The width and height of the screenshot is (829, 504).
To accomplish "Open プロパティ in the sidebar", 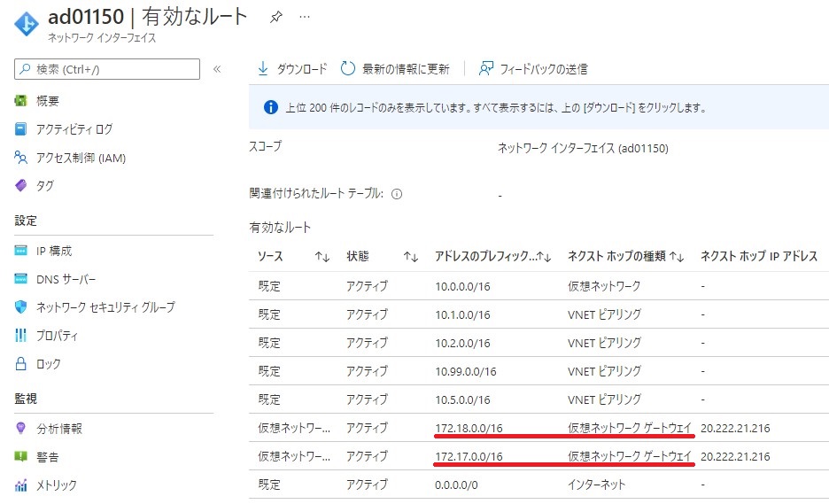I will pos(57,336).
